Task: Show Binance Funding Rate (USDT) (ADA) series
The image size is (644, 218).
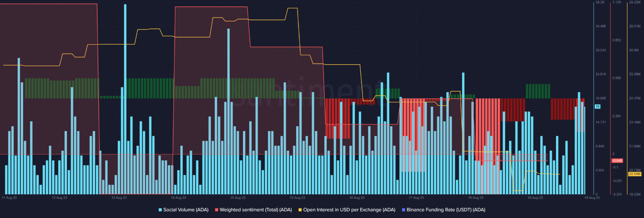Action: (446, 210)
